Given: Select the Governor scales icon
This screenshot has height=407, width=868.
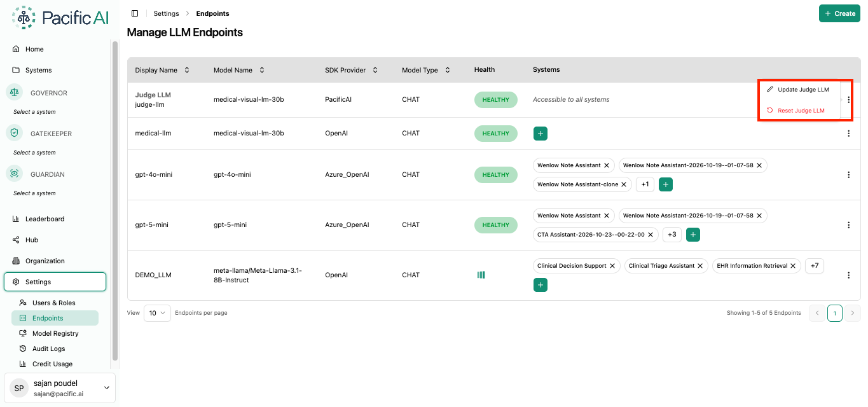Looking at the screenshot, I should tap(14, 92).
